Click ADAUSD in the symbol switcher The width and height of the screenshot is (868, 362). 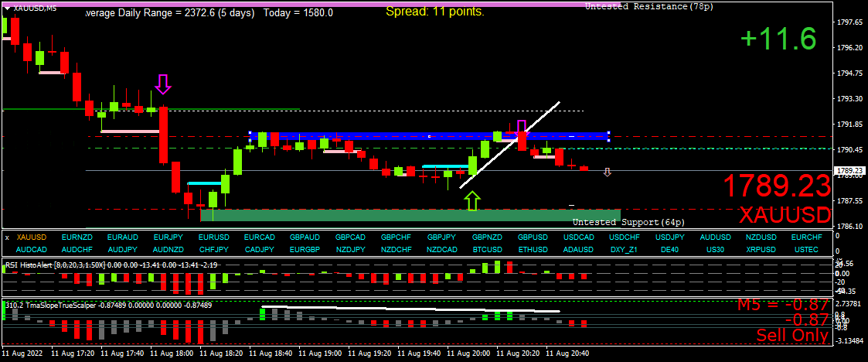578,250
